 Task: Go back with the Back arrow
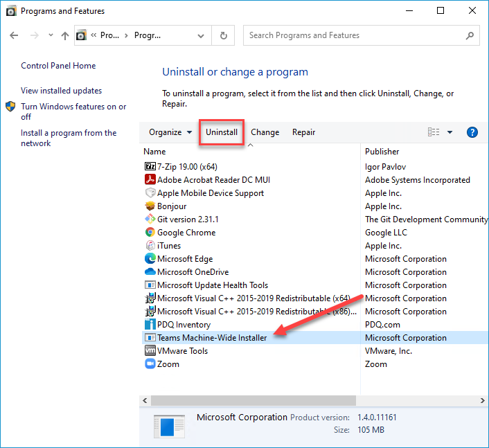[14, 35]
